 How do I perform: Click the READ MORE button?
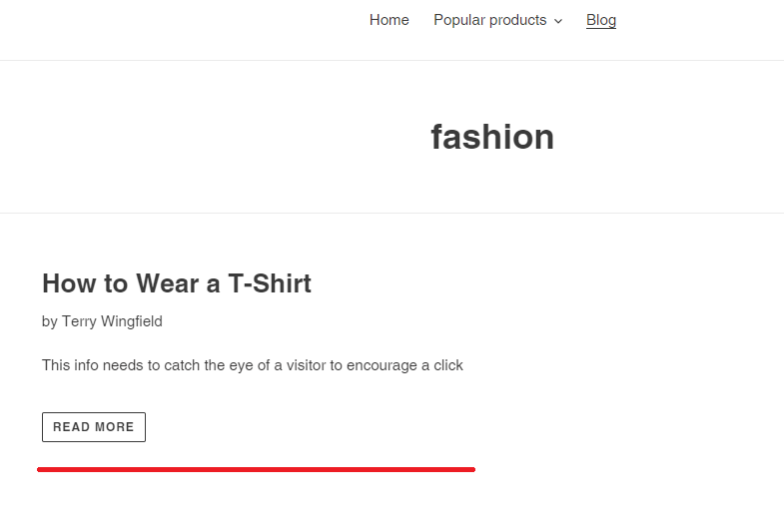(x=94, y=427)
